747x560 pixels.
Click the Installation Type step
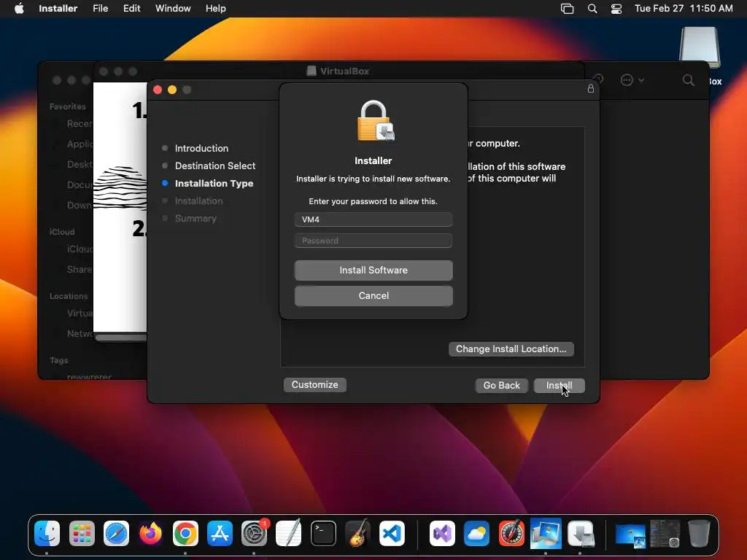(x=214, y=183)
